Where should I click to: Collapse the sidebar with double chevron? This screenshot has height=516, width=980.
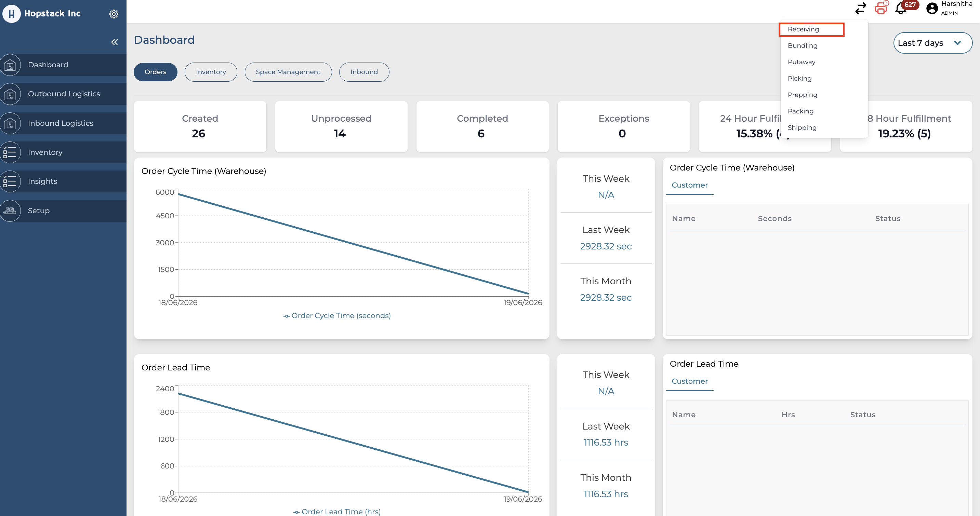pos(115,42)
